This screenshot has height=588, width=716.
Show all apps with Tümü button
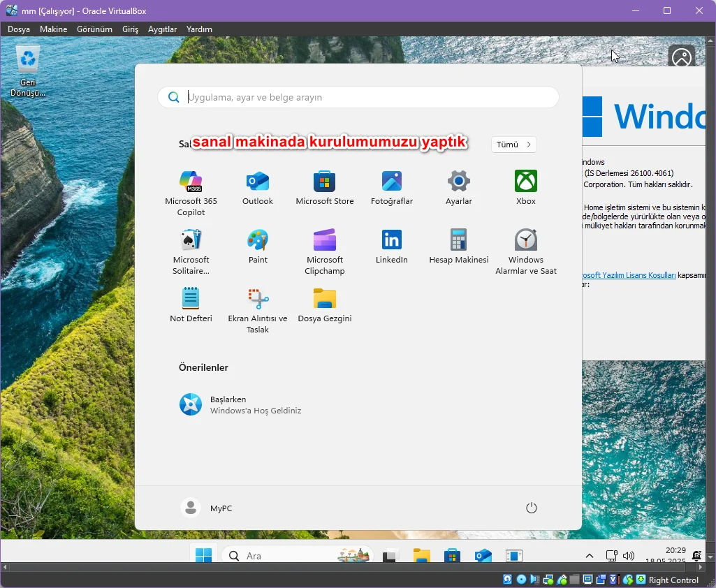tap(513, 145)
